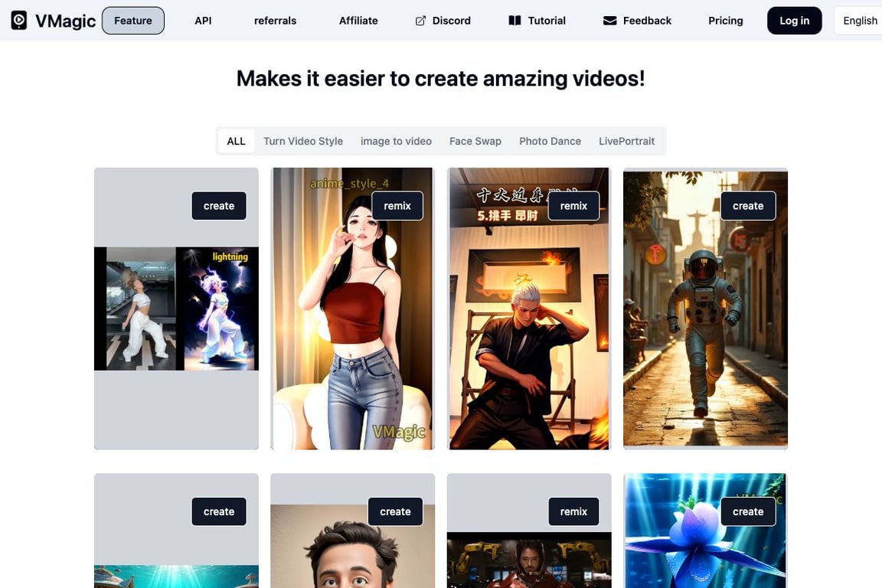Click the Tutorial link label
This screenshot has width=882, height=588.
547,21
